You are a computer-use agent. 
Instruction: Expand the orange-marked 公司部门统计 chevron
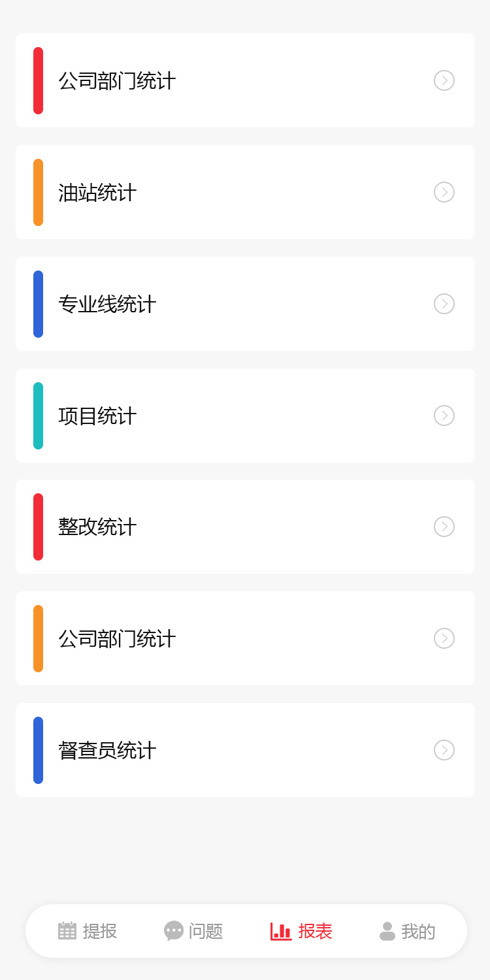click(x=444, y=638)
